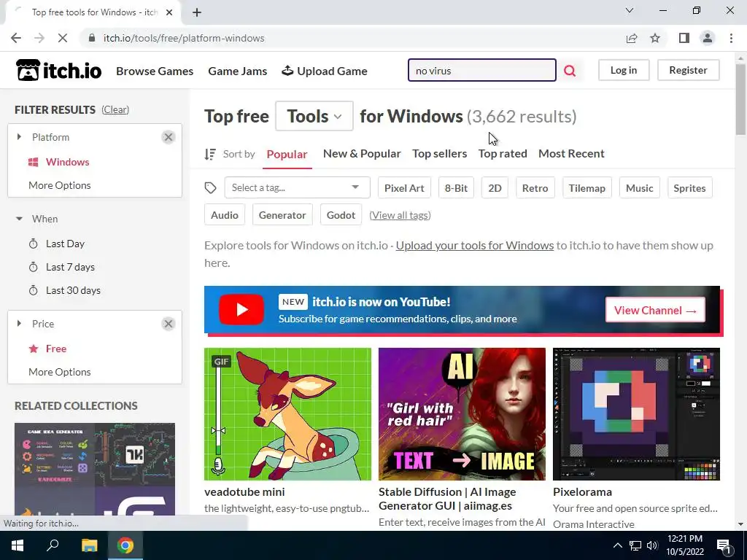Open the Tools category dropdown

(314, 116)
